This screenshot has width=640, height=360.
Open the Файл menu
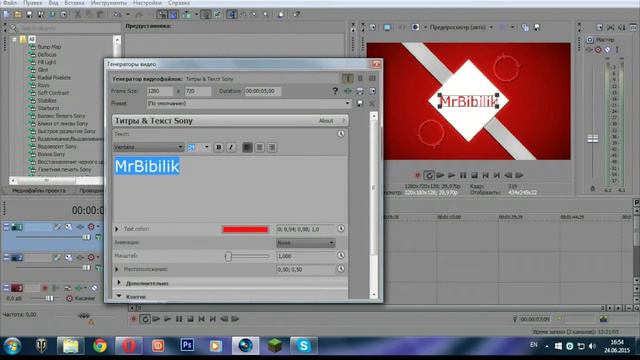(x=10, y=3)
